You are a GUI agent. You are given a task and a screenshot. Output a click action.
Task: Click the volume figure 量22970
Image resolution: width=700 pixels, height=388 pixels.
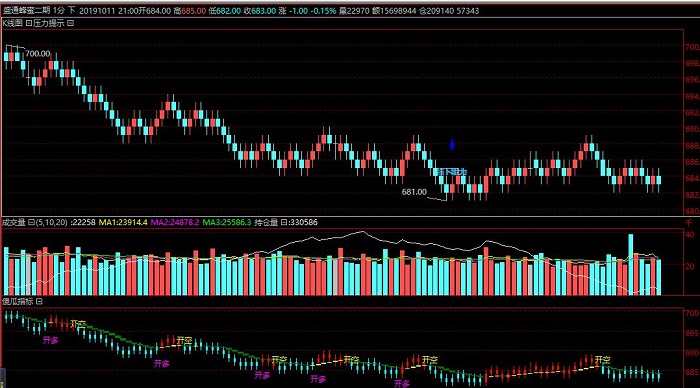pyautogui.click(x=355, y=10)
